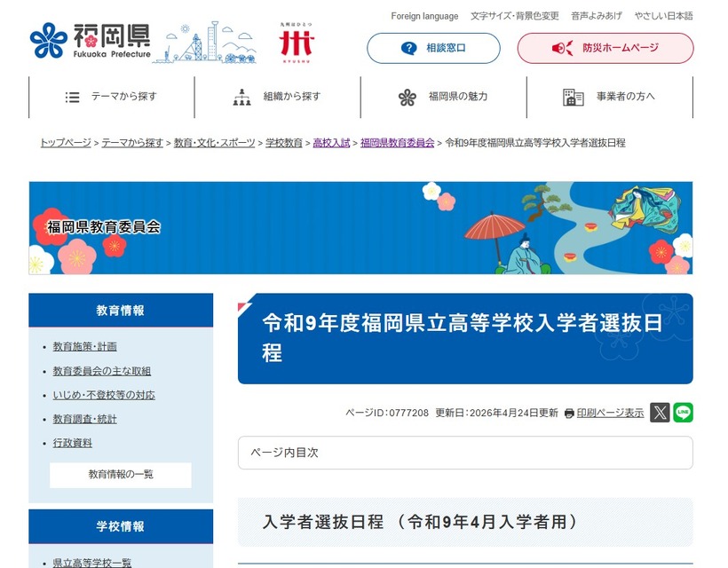Toggle 文字サイズ・背景色変更 display settings

click(x=513, y=16)
